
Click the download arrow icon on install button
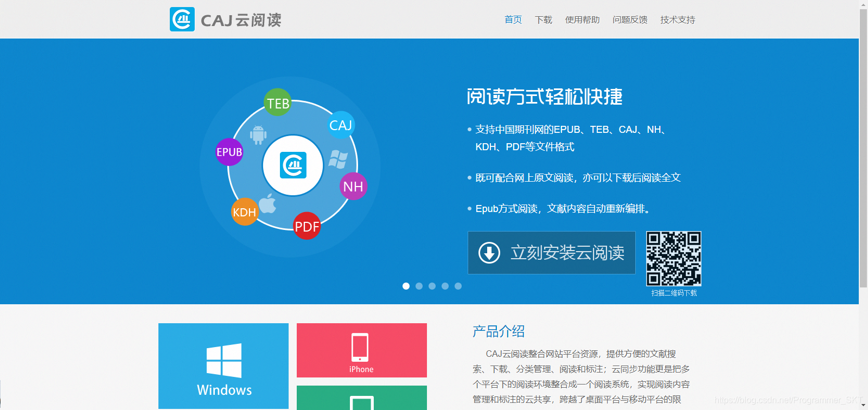(489, 253)
